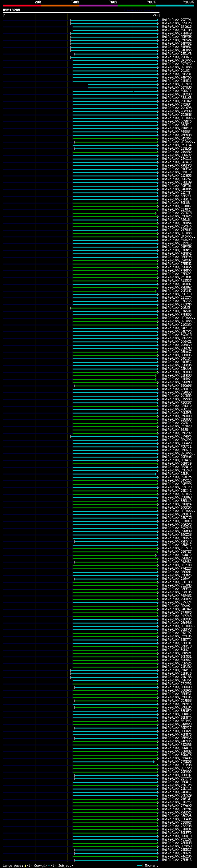
Task: Choose UniRef100_P60339 in hit list
Action: [x=176, y=111]
